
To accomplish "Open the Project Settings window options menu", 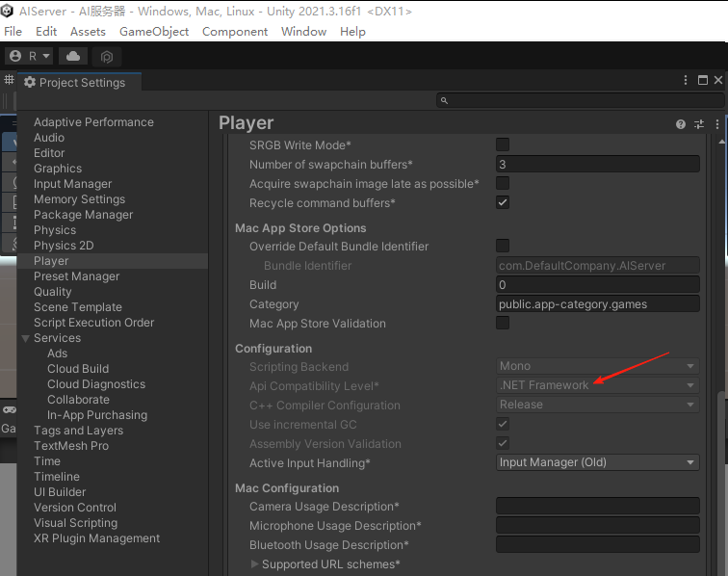I will [686, 80].
